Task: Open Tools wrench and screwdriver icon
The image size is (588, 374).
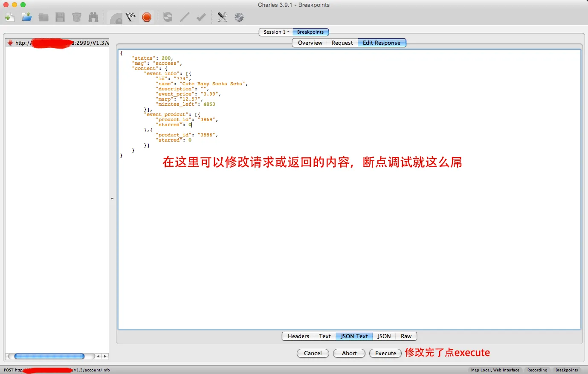Action: coord(222,17)
